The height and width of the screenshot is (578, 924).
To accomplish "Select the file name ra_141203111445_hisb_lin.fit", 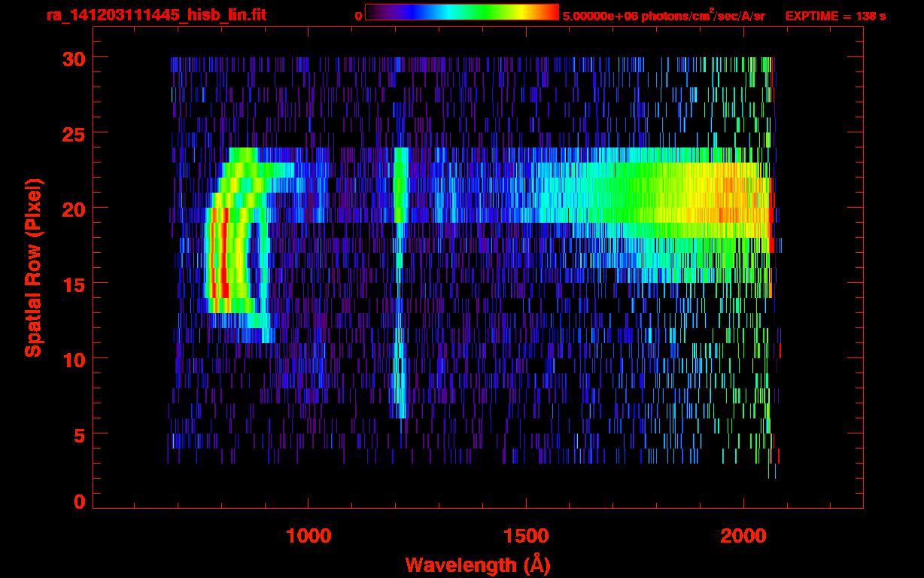I will 155,15.
